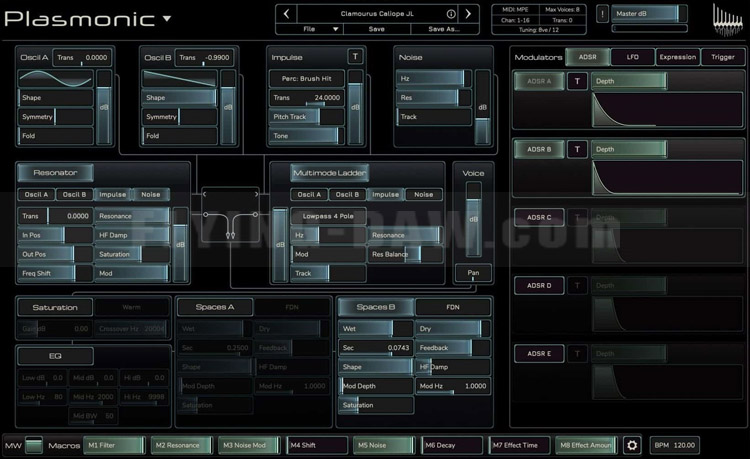Open the preset info icon

point(451,14)
